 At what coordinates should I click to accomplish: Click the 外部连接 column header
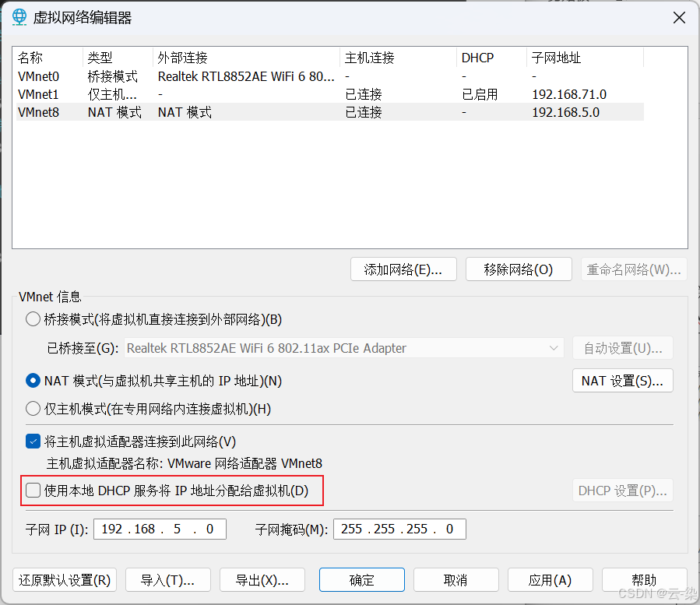246,58
